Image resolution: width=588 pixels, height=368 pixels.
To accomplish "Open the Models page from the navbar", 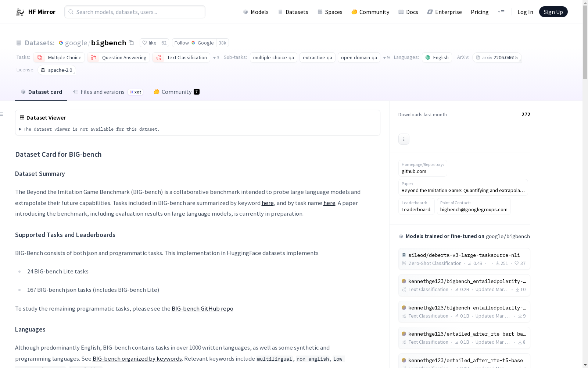I will tap(256, 12).
